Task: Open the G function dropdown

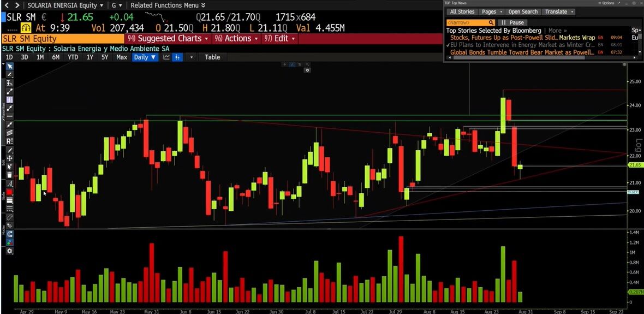Action: (117, 5)
